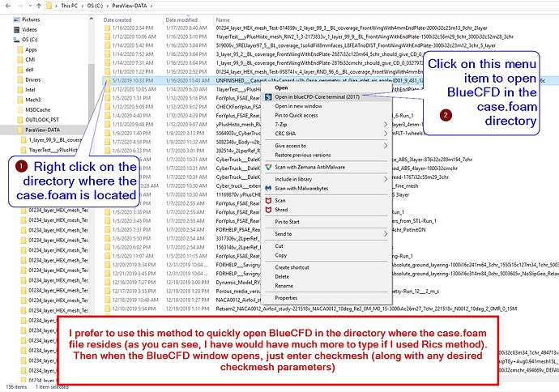Select Create shortcut

click(292, 267)
